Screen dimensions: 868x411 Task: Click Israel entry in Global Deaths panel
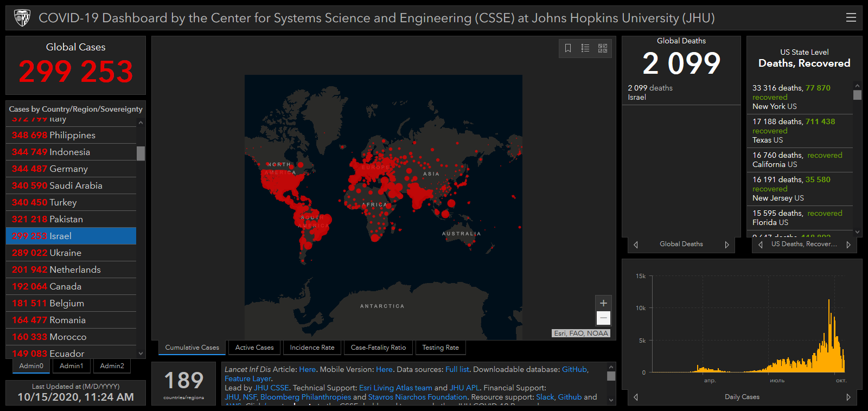(x=681, y=92)
